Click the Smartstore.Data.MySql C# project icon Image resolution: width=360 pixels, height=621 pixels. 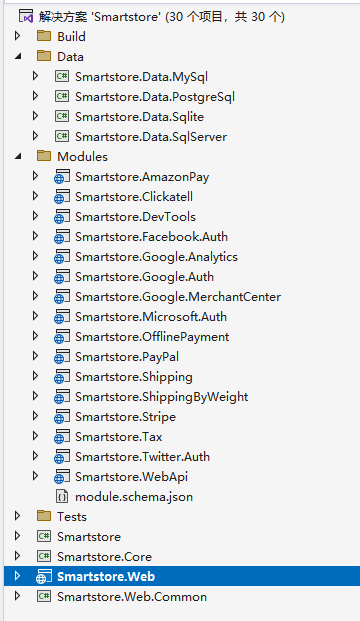tap(62, 76)
